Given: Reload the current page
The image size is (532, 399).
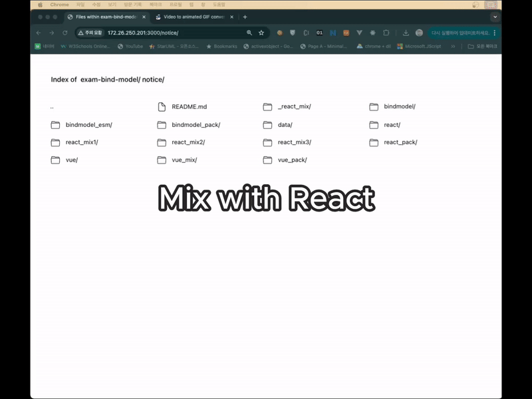Looking at the screenshot, I should pyautogui.click(x=65, y=33).
